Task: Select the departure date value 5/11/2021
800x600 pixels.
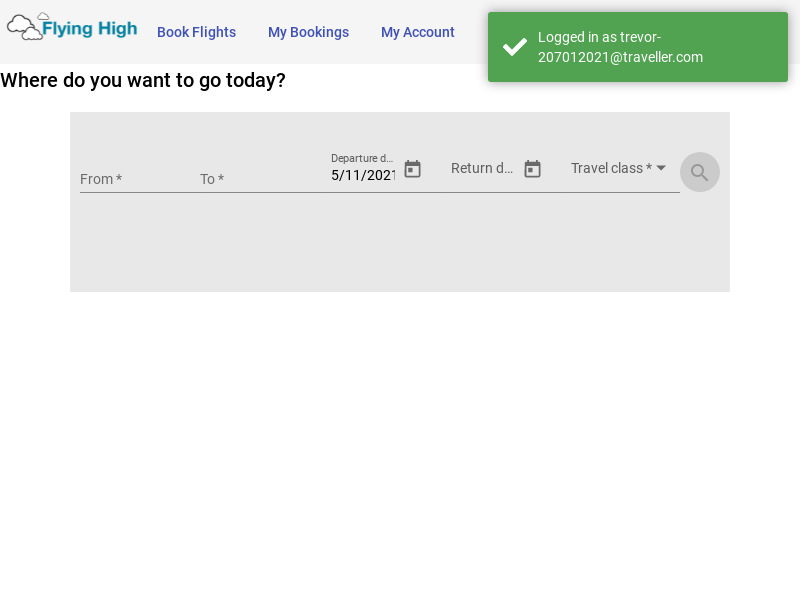Action: click(x=363, y=175)
